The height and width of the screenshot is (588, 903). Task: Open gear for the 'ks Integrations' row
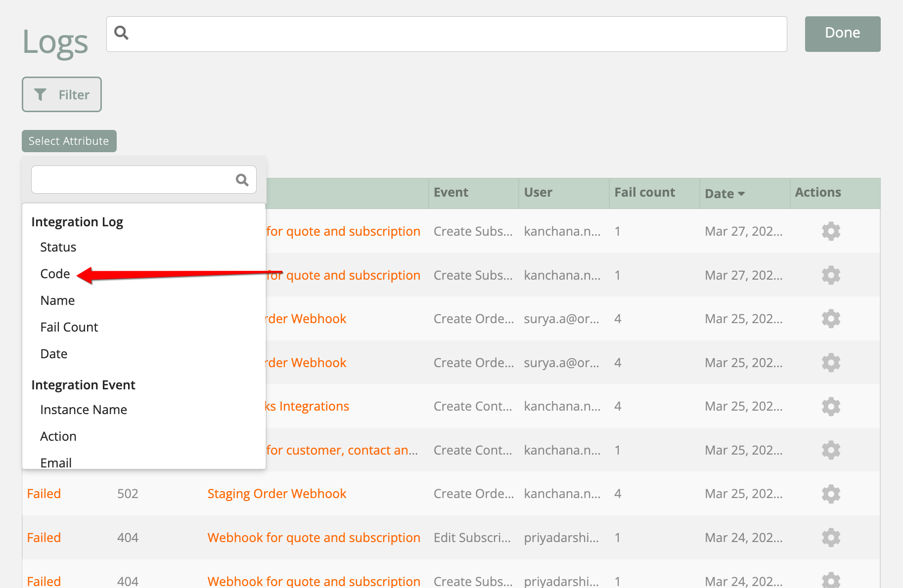831,406
